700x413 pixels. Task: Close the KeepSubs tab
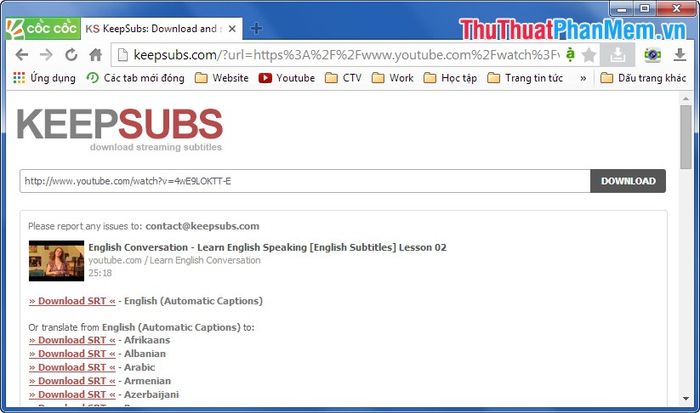[232, 29]
